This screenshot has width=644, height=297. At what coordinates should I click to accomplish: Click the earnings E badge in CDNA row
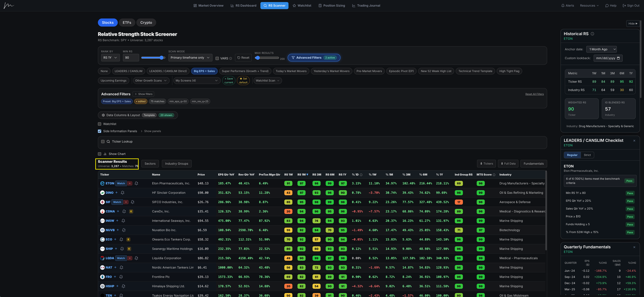click(x=131, y=212)
